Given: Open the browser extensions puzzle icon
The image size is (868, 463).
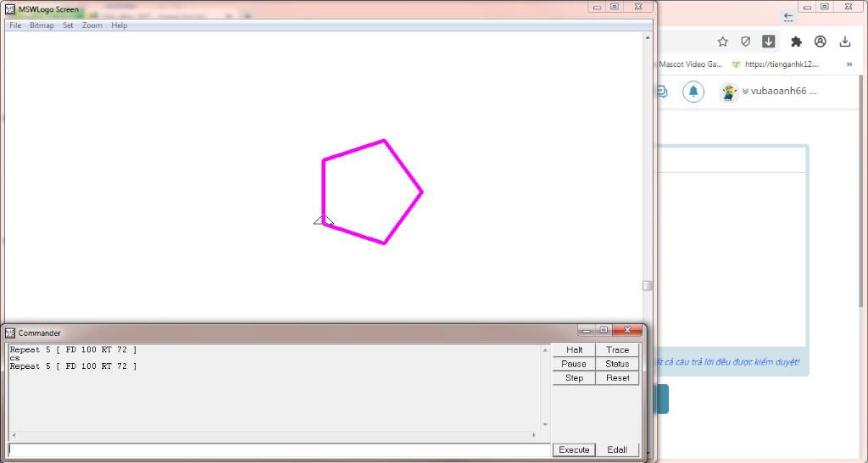Looking at the screenshot, I should pyautogui.click(x=796, y=42).
